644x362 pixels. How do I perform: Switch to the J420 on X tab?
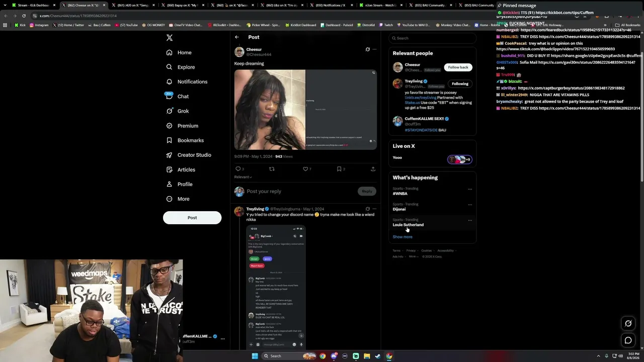click(x=133, y=5)
